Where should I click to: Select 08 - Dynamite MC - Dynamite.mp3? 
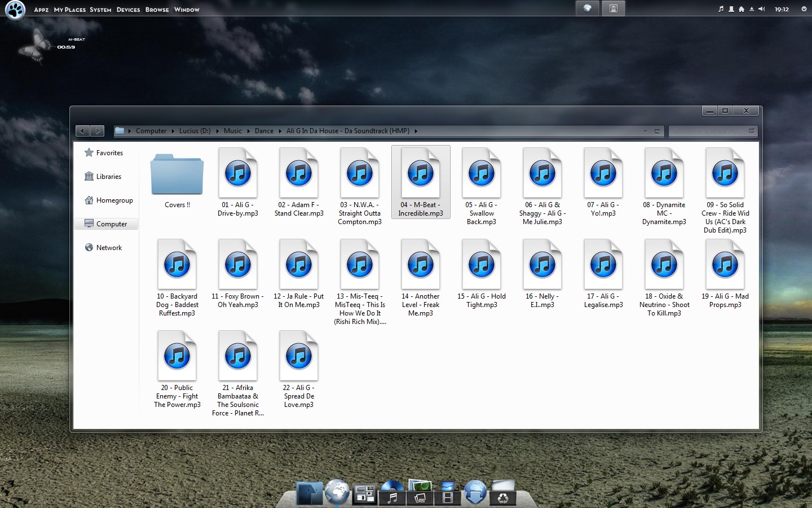tap(664, 187)
